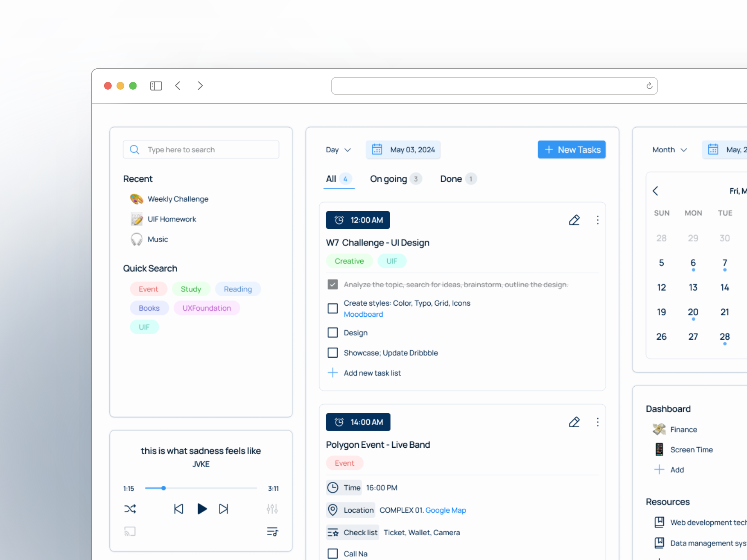Open the Web development resource bookmark icon

[x=659, y=522]
